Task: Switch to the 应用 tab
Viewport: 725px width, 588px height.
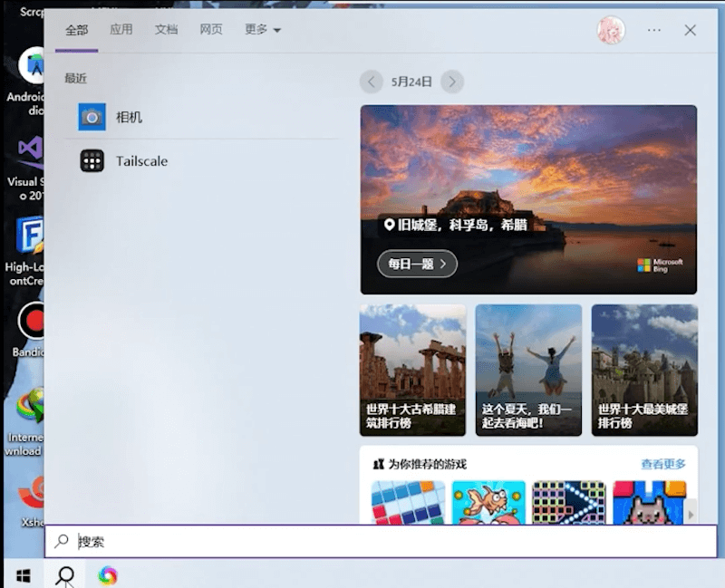Action: tap(121, 30)
